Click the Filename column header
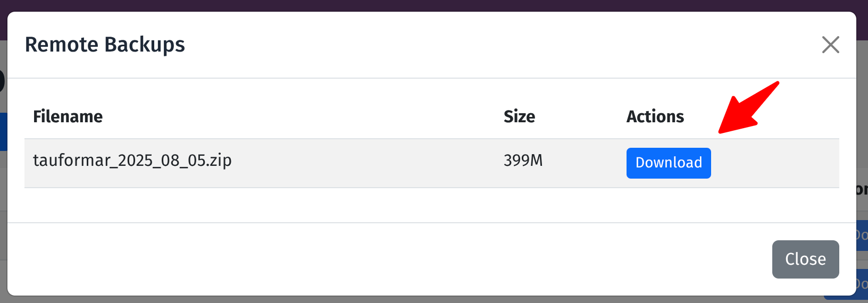Screen dimensions: 868x303 pos(68,116)
